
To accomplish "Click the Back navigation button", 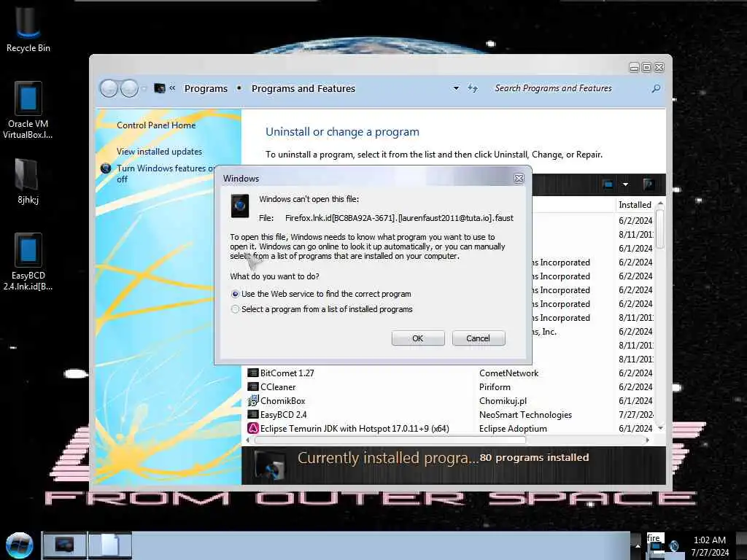I will pos(109,88).
